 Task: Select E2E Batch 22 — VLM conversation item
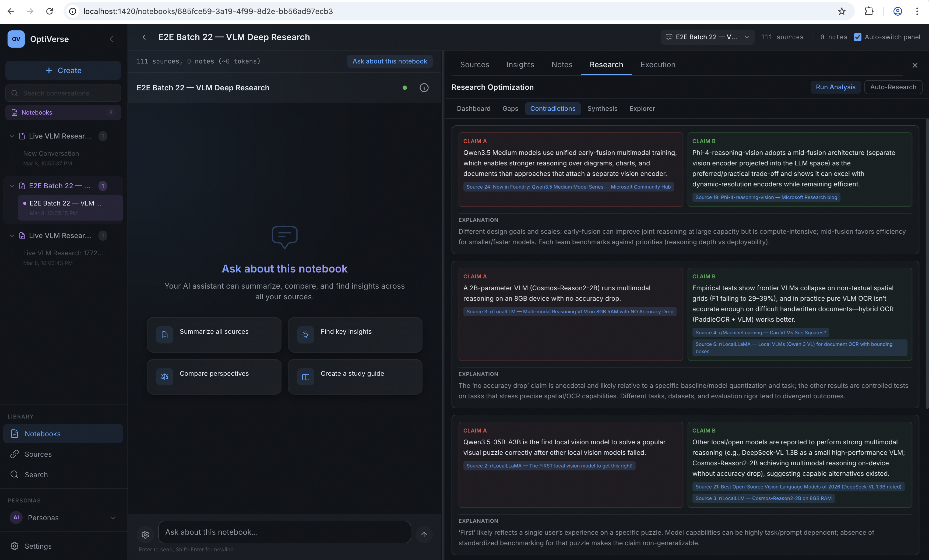(x=70, y=208)
